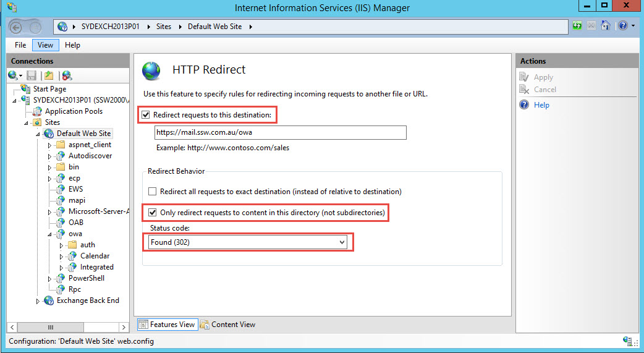Click the back navigation arrow button
Viewport: 644px width, 353px height.
click(x=17, y=27)
